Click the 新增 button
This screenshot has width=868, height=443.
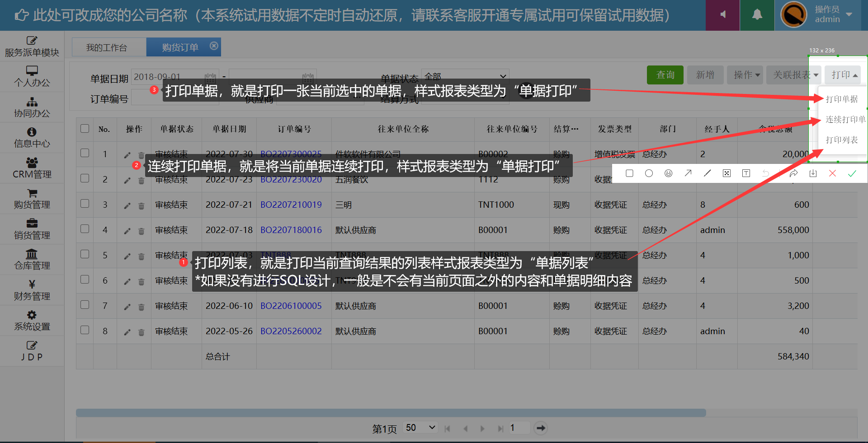(x=705, y=75)
